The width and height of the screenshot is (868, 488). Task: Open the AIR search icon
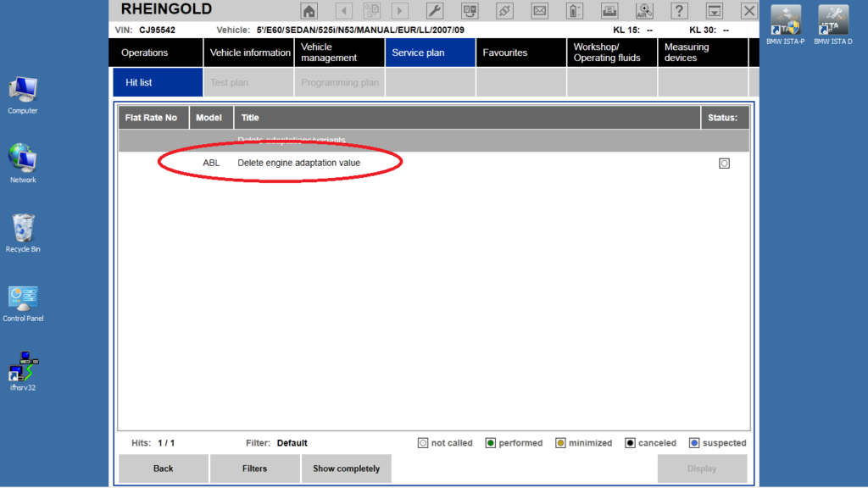pos(644,10)
